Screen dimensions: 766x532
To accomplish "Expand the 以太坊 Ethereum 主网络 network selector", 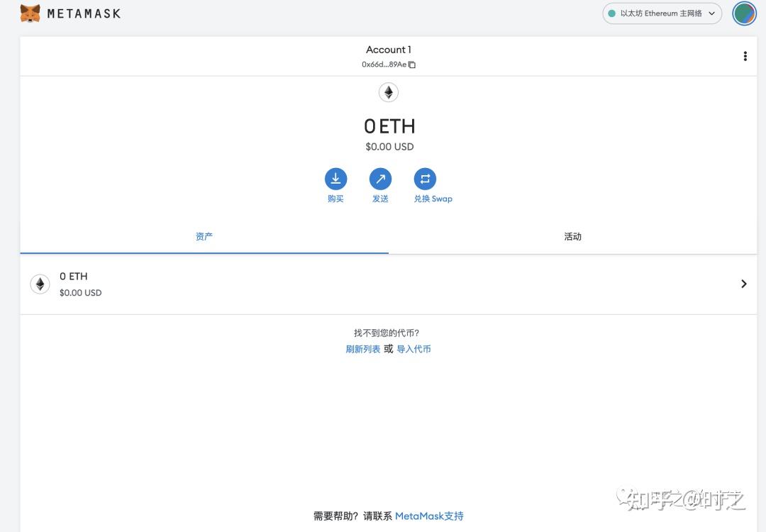I will coord(662,13).
